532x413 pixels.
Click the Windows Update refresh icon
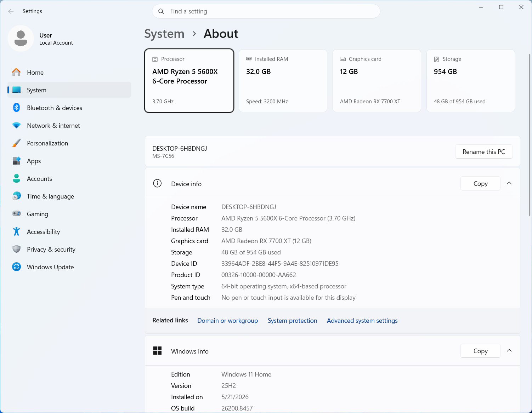pyautogui.click(x=16, y=267)
